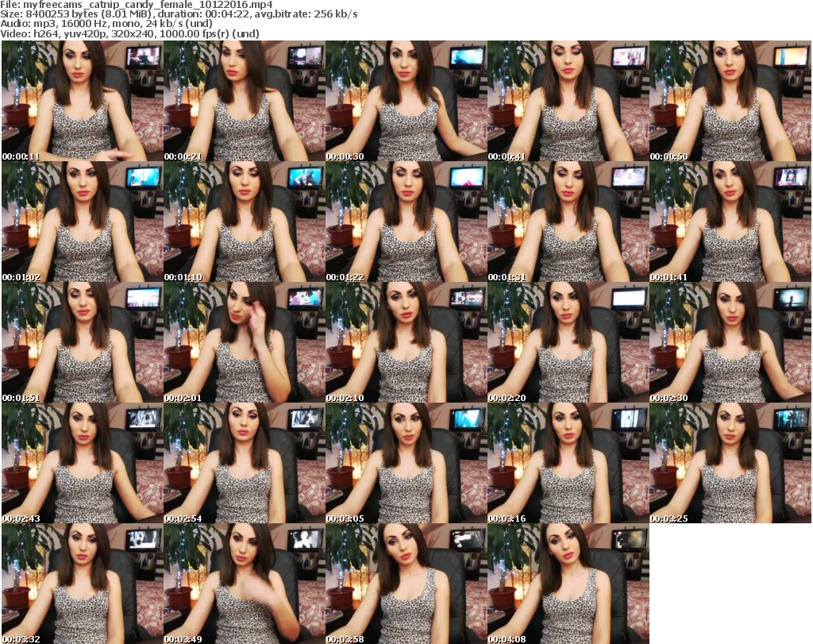813x644 pixels.
Task: Click the frame timestamped 00:02:01
Action: click(x=245, y=342)
